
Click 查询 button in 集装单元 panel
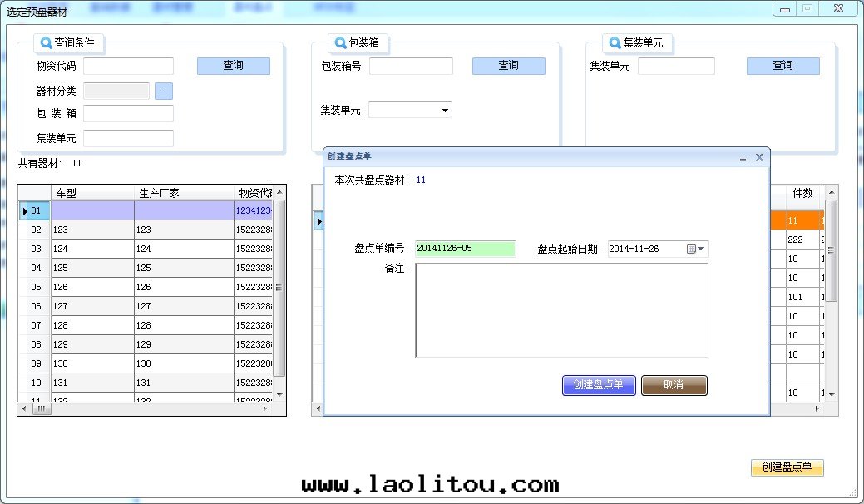[x=783, y=66]
